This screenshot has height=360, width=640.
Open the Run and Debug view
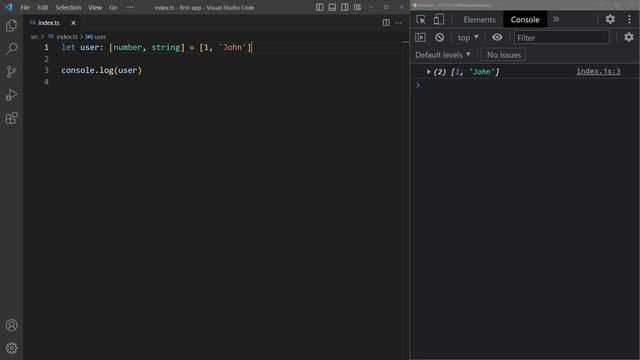[x=11, y=95]
